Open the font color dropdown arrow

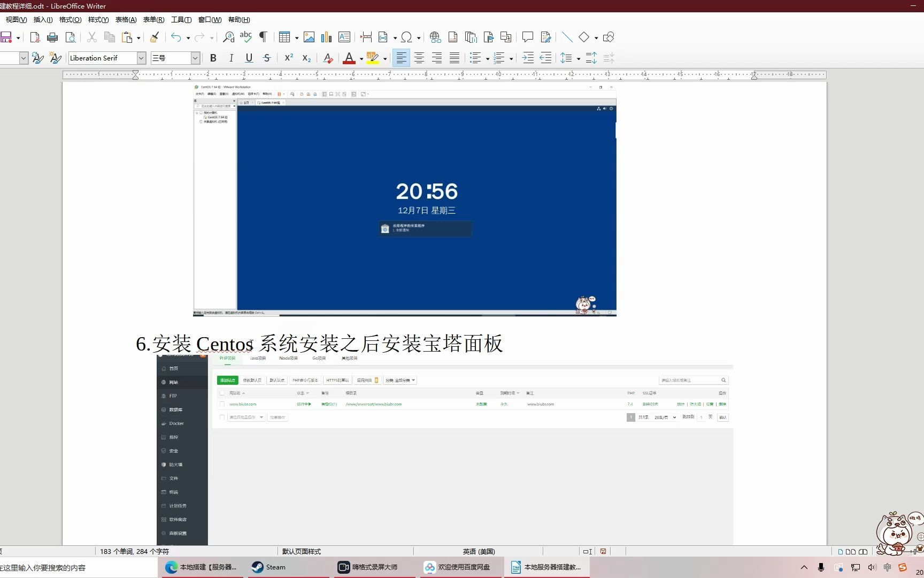point(361,58)
